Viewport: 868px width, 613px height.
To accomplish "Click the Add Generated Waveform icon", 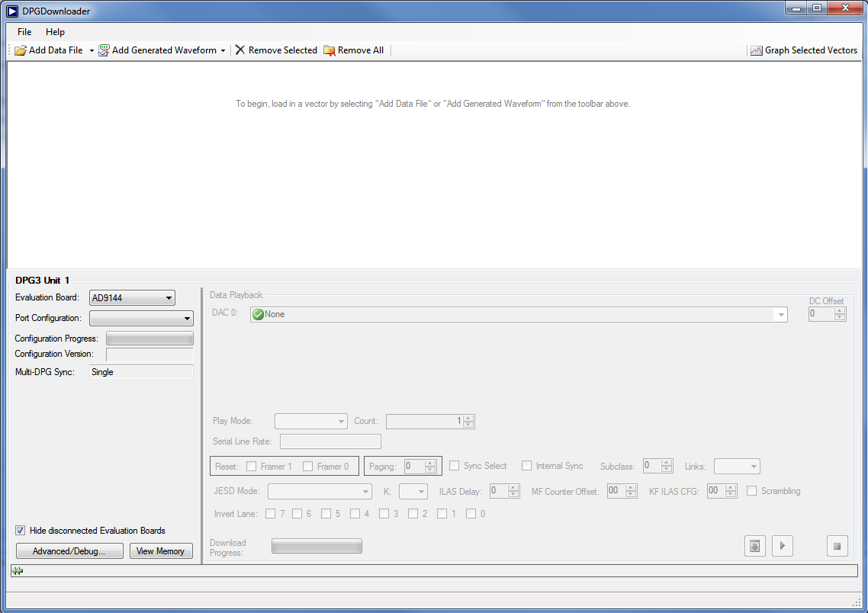I will click(104, 50).
